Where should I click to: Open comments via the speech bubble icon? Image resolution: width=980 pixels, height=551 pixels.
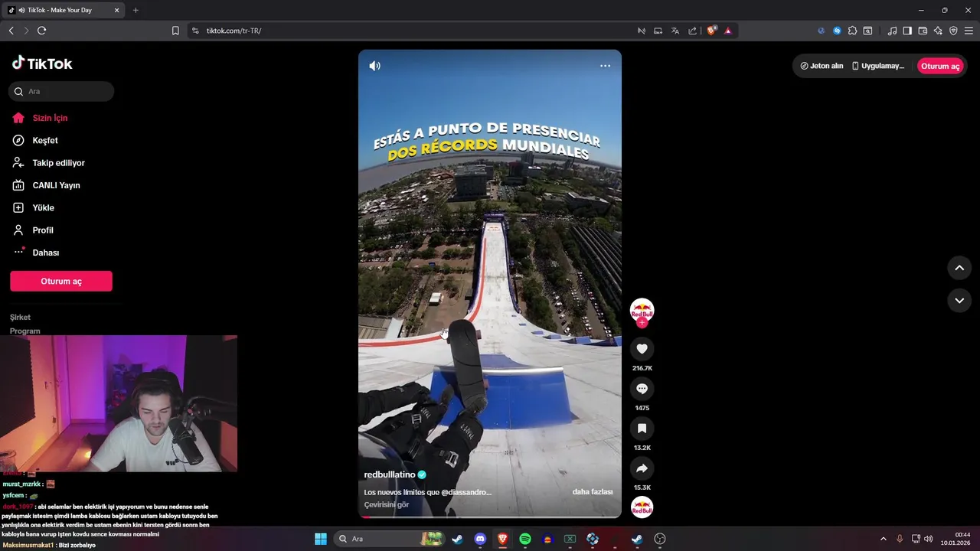tap(642, 389)
